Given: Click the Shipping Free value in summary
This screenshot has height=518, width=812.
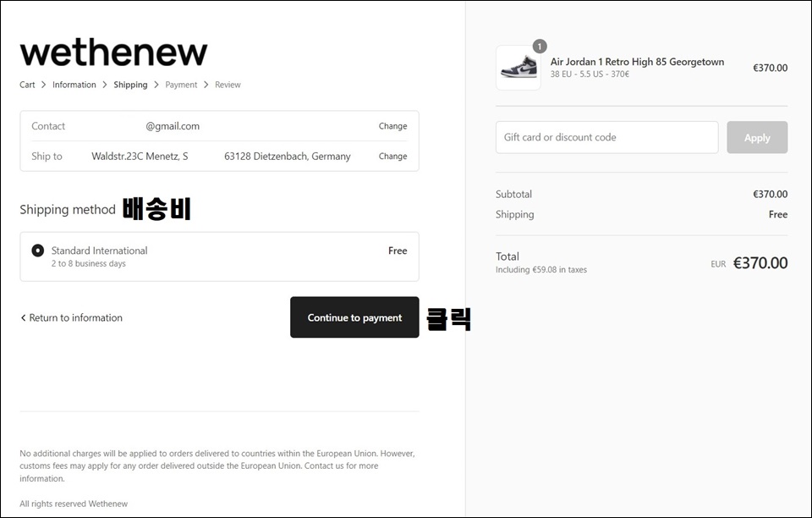Looking at the screenshot, I should pyautogui.click(x=778, y=214).
